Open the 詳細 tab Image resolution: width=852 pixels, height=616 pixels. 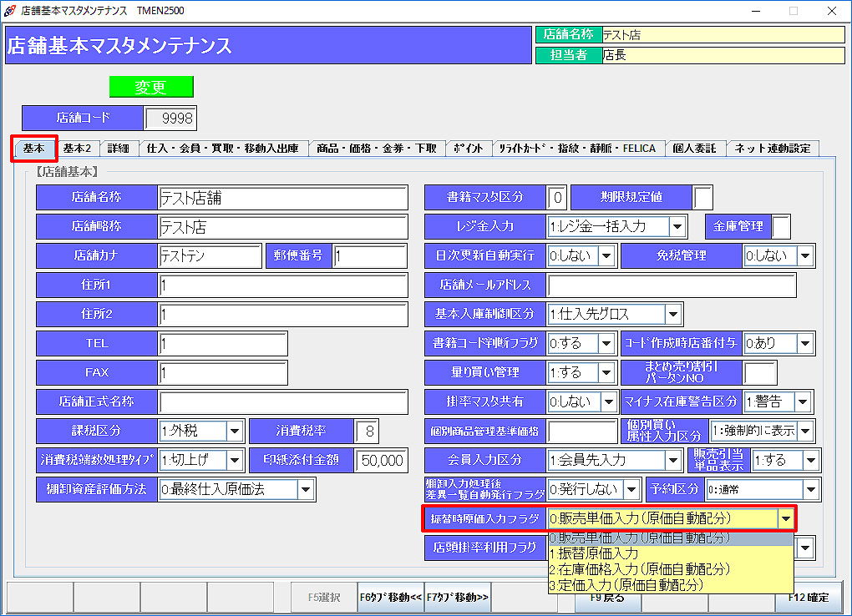click(x=119, y=149)
